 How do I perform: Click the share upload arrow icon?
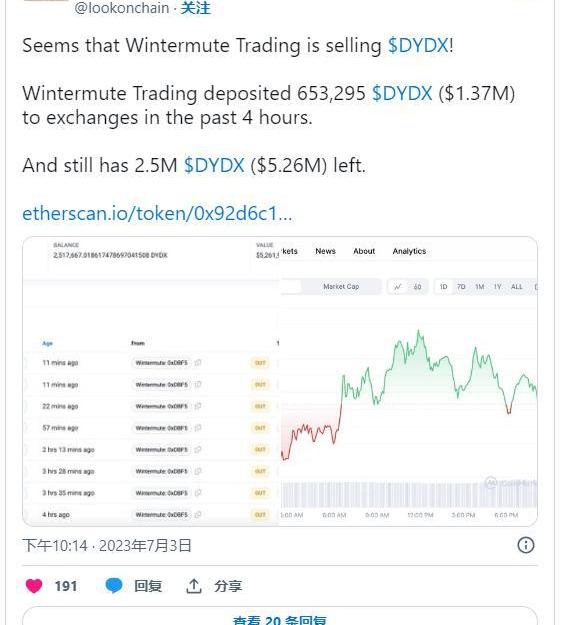[194, 586]
